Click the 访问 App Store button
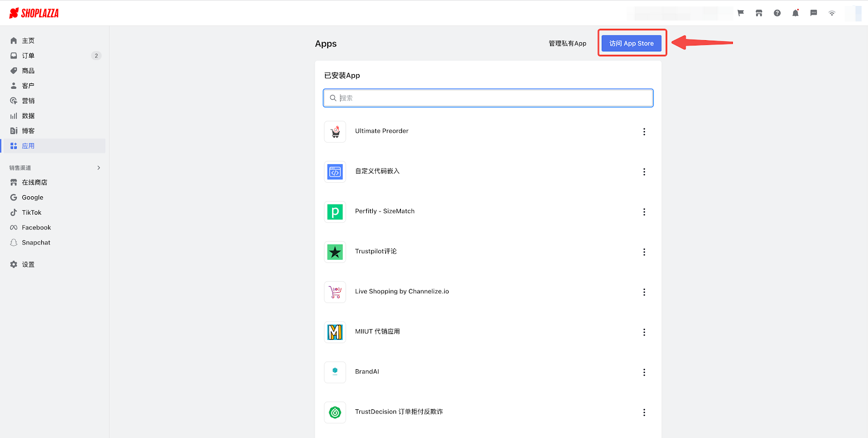Image resolution: width=868 pixels, height=438 pixels. 631,43
